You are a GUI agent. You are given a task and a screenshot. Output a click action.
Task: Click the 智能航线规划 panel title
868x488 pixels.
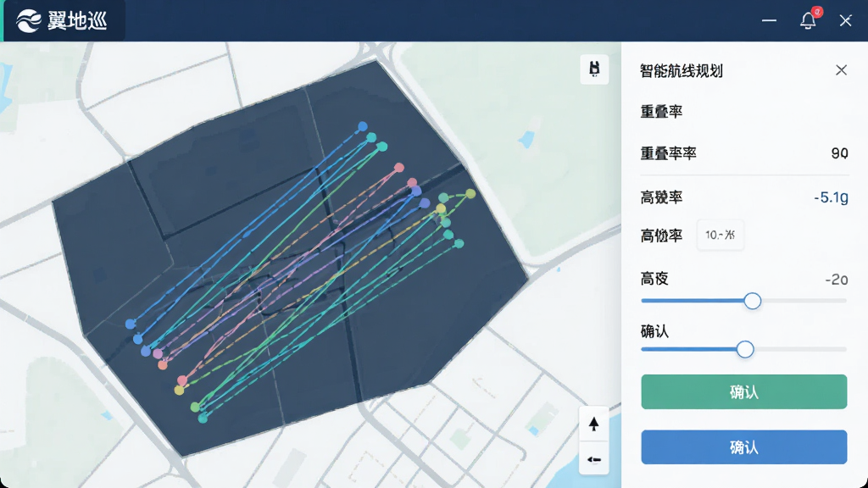coord(682,71)
